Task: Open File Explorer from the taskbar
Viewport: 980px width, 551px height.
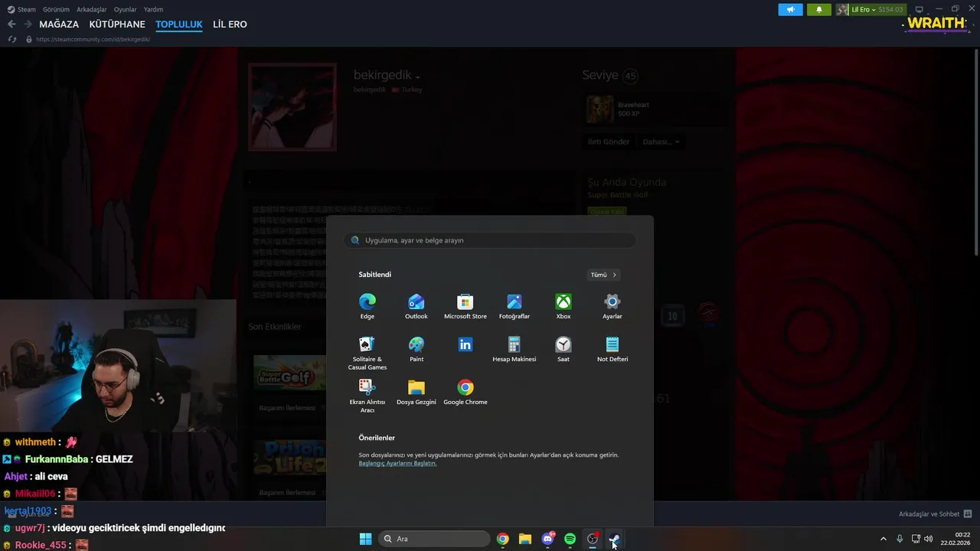Action: click(x=525, y=539)
